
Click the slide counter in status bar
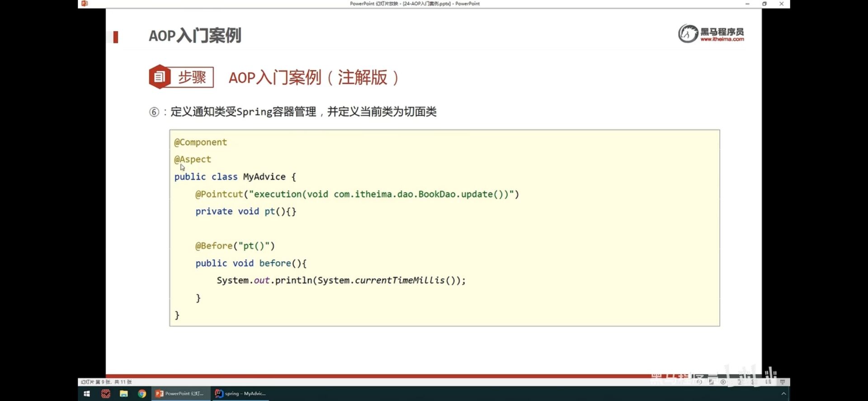tap(106, 382)
